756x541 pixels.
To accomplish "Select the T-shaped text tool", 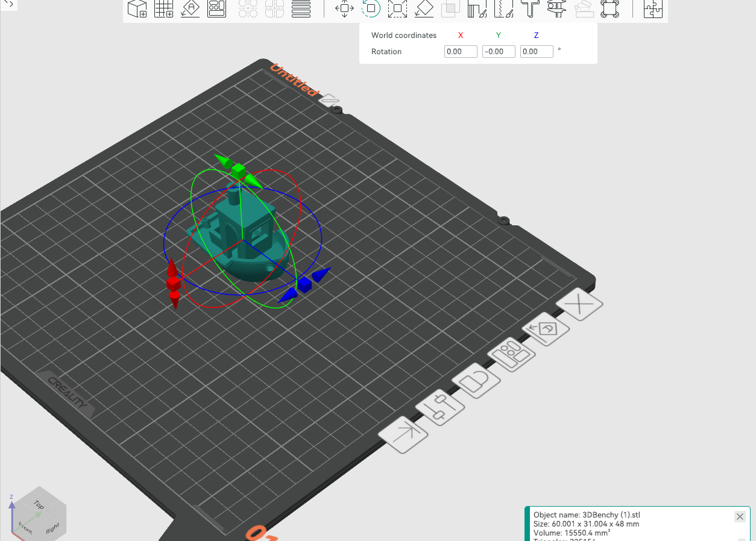I will [x=530, y=8].
